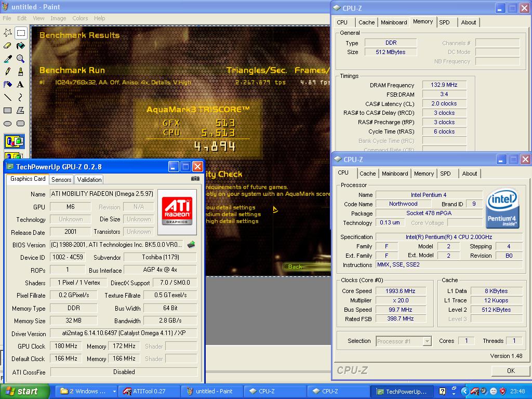Select the Brush tool in Paint
This screenshot has height=399, width=532.
pos(21,72)
